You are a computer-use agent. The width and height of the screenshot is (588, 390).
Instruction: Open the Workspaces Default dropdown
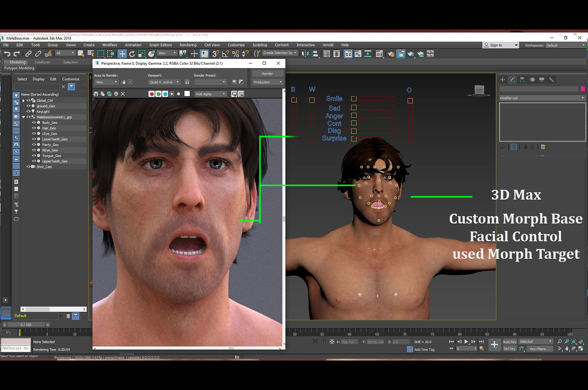tap(565, 45)
